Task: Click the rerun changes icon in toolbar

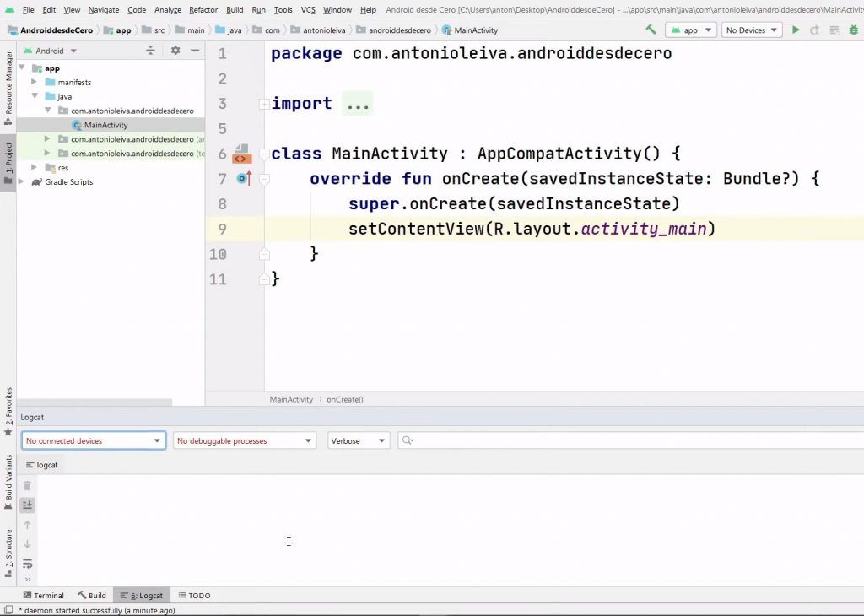Action: (x=814, y=30)
